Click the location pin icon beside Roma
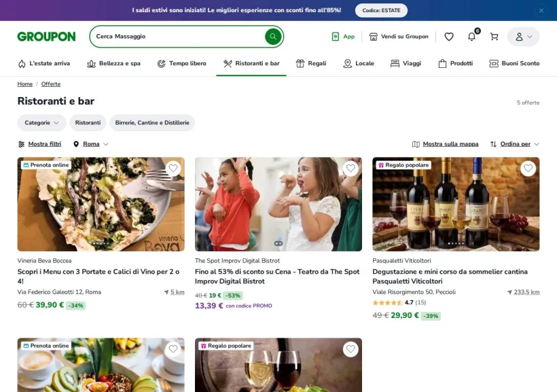This screenshot has height=392, width=557. coord(76,144)
